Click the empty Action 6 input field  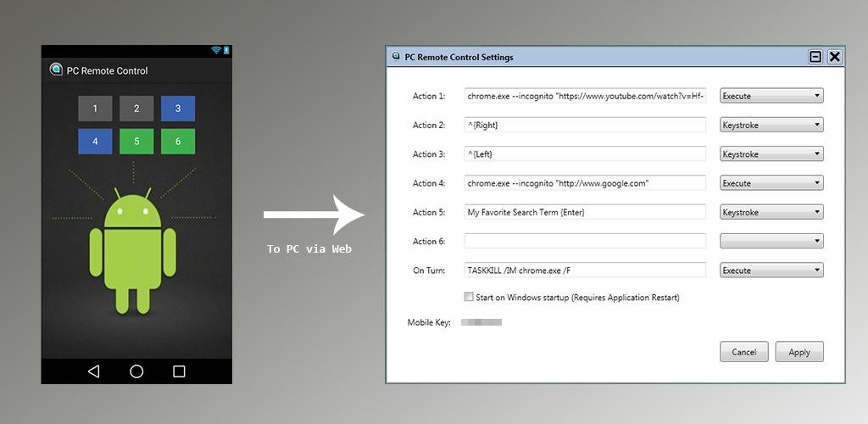(x=585, y=242)
